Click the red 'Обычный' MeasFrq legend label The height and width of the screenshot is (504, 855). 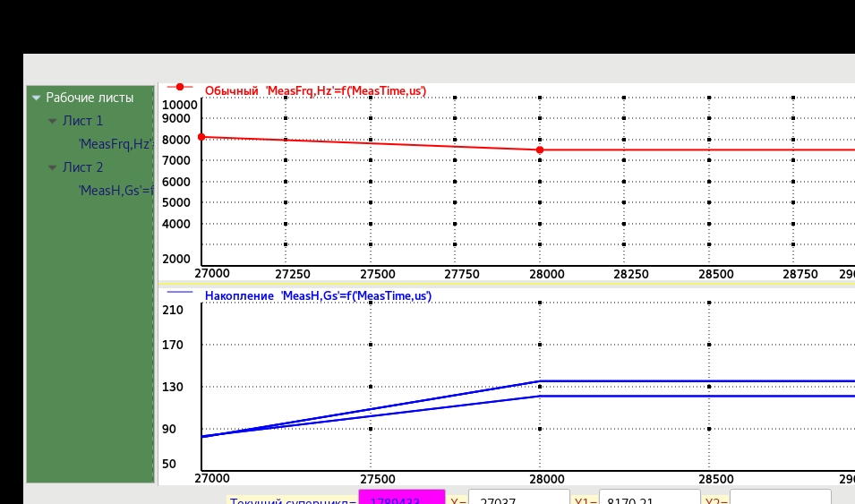315,90
